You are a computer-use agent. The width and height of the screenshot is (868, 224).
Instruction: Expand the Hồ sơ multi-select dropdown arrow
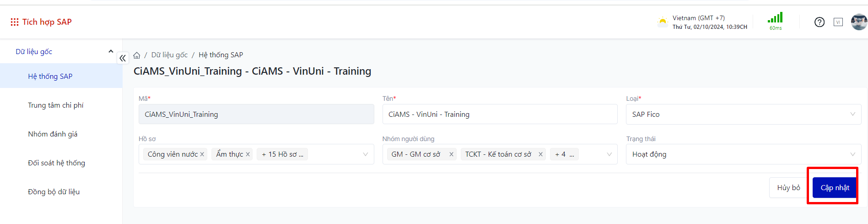coord(365,154)
